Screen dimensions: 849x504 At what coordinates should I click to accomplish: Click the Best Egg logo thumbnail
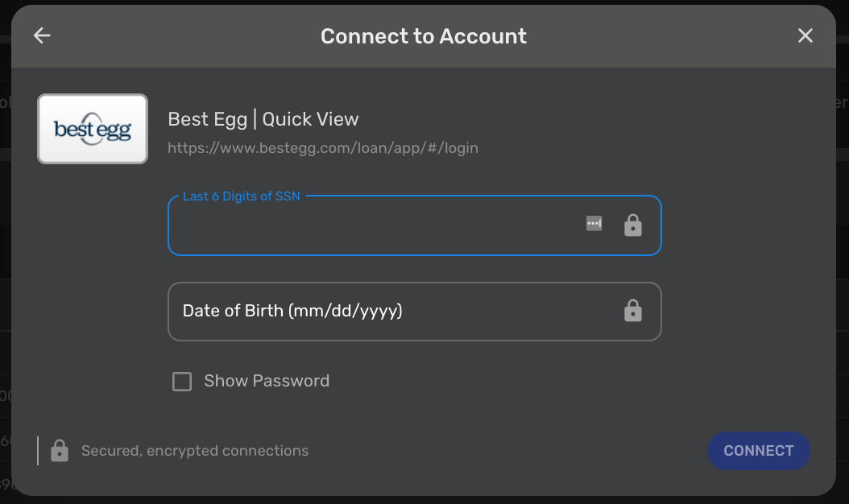click(93, 129)
